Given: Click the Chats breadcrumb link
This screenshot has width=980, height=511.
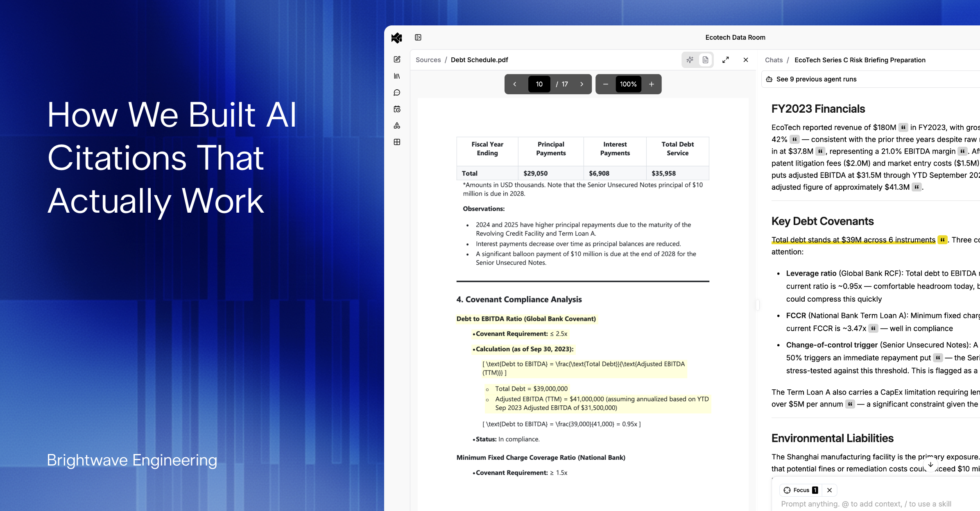Looking at the screenshot, I should [x=774, y=60].
